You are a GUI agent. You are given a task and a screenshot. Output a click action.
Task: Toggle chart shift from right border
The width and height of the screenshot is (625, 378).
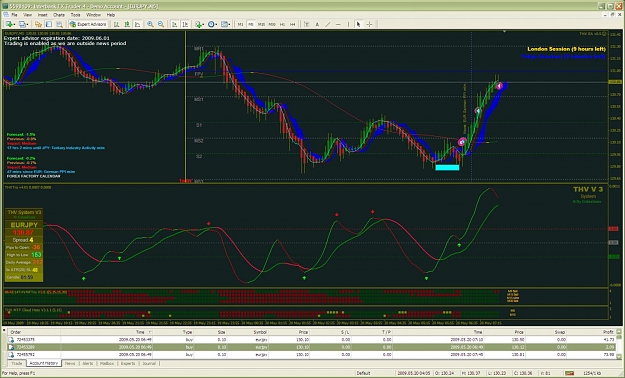(x=185, y=24)
